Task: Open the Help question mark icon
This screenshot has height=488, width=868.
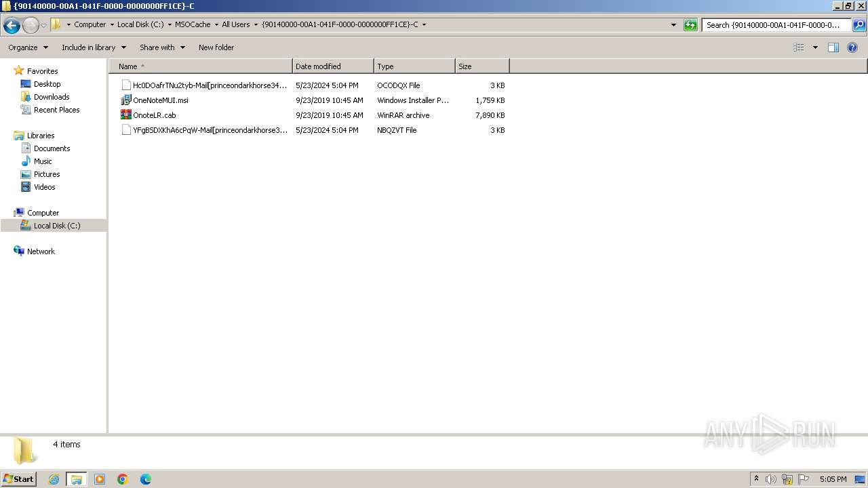Action: [852, 47]
